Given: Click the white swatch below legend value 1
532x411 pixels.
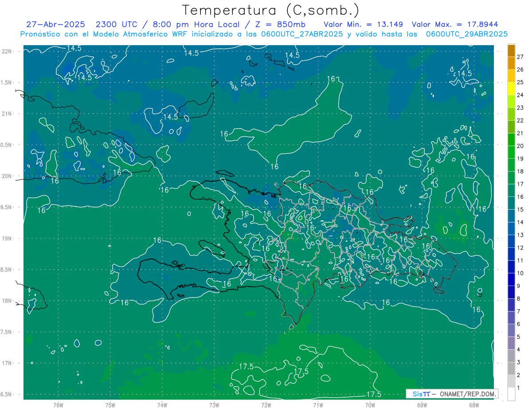Looking at the screenshot, I should coord(511,394).
